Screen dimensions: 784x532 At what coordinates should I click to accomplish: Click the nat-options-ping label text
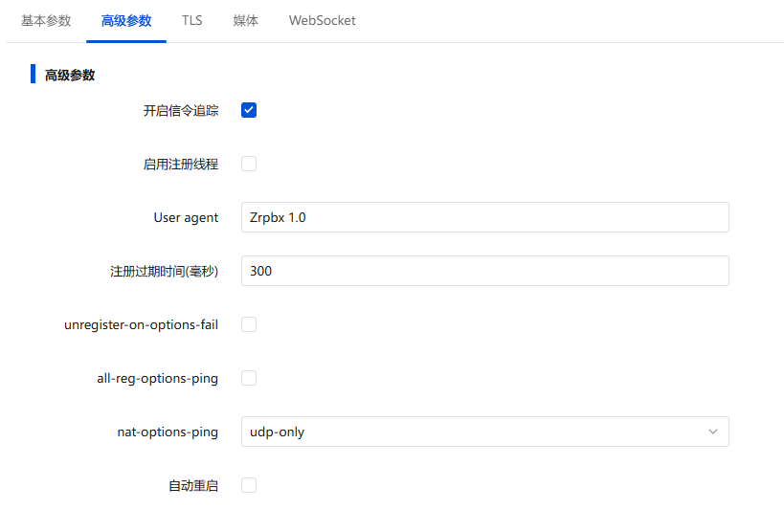[x=161, y=432]
